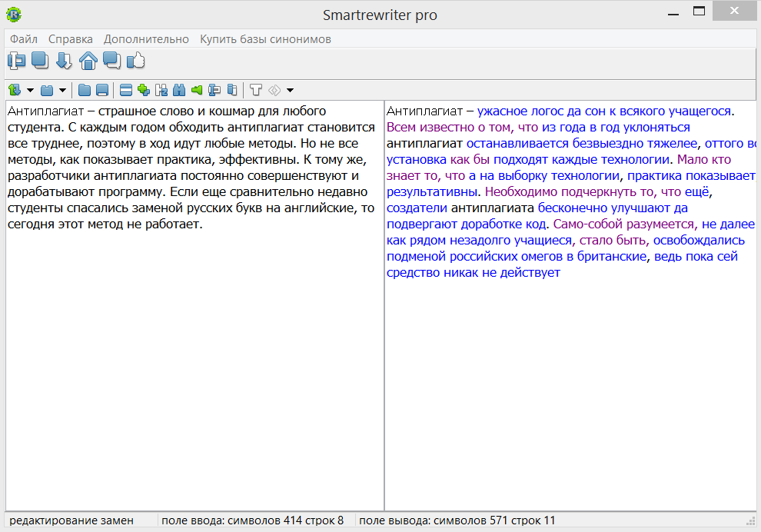The height and width of the screenshot is (532, 761).
Task: Click status 'поле ввода: символов 414 строк 8'
Action: point(252,520)
